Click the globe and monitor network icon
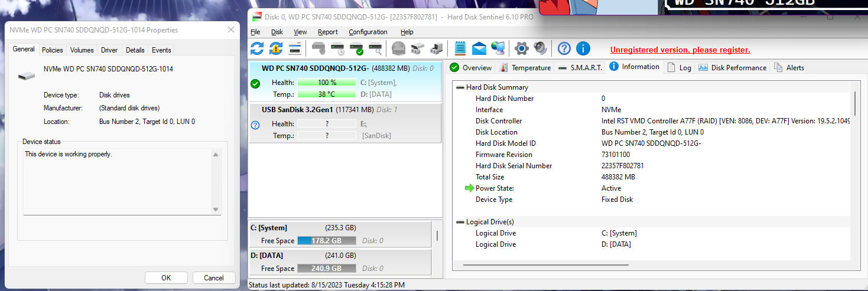This screenshot has width=868, height=291. pos(498,48)
